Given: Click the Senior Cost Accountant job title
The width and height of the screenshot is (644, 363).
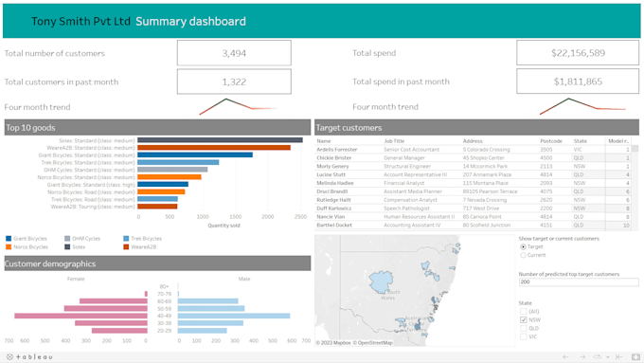Looking at the screenshot, I should point(412,150).
